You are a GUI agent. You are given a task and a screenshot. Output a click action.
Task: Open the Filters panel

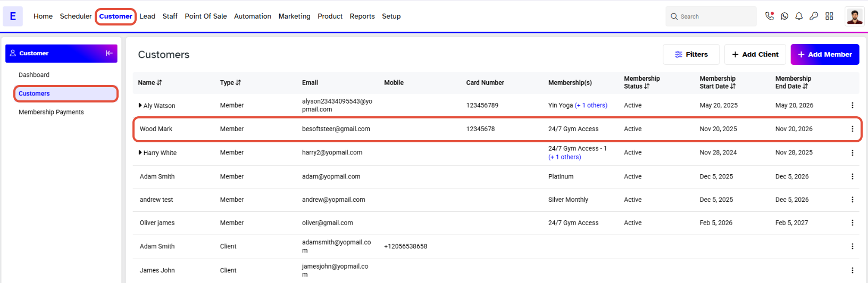tap(691, 54)
